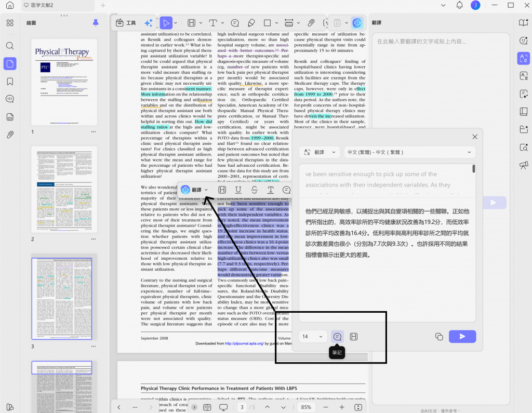Click the AI translate icon in top toolbar

[x=357, y=23]
